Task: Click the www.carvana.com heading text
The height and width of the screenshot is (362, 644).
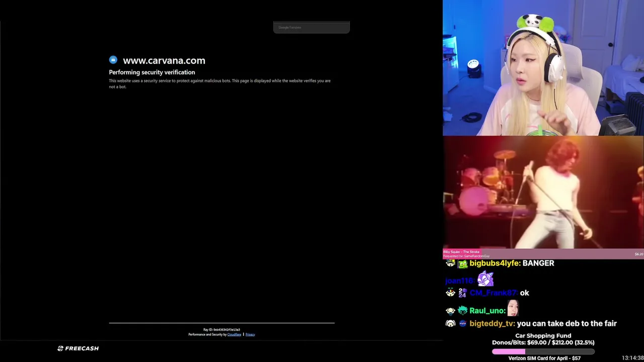Action: tap(164, 60)
